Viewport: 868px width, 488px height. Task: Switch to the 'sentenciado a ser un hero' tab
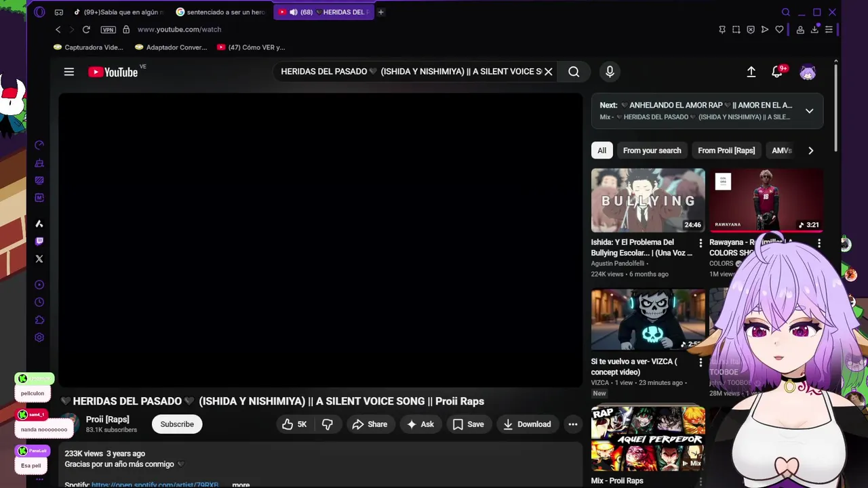point(221,12)
